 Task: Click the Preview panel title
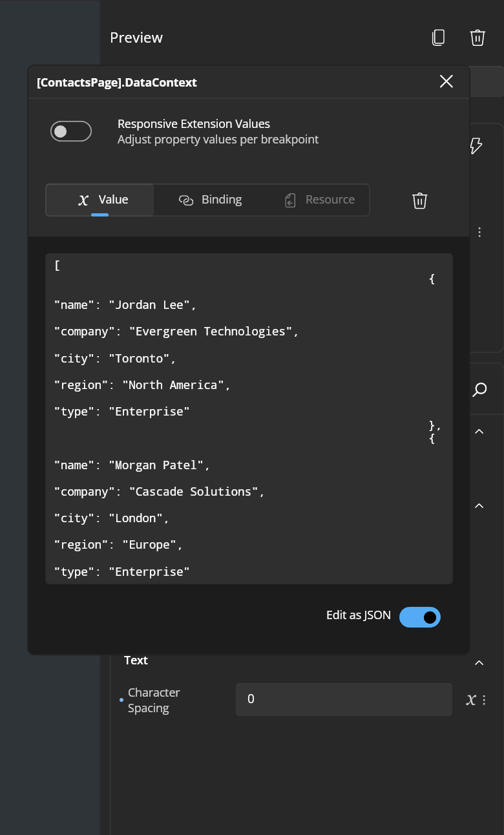(x=136, y=37)
